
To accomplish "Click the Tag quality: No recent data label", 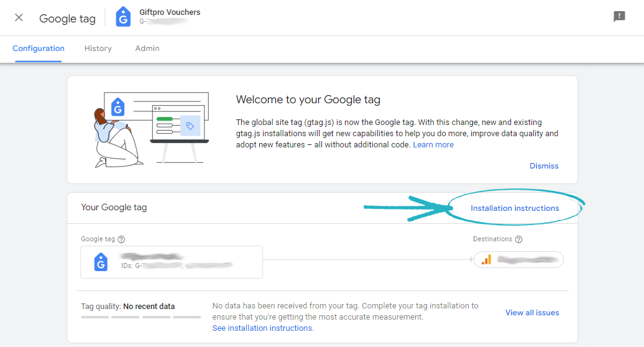I will click(x=127, y=307).
